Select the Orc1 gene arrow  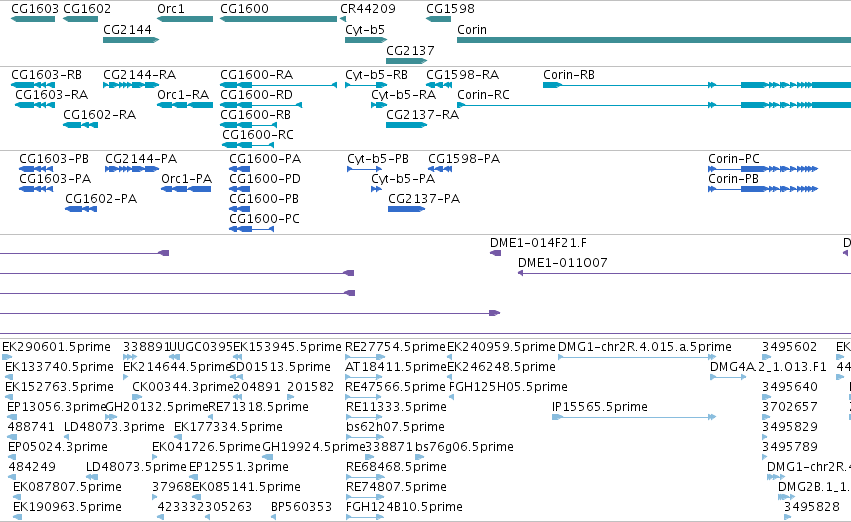point(185,19)
